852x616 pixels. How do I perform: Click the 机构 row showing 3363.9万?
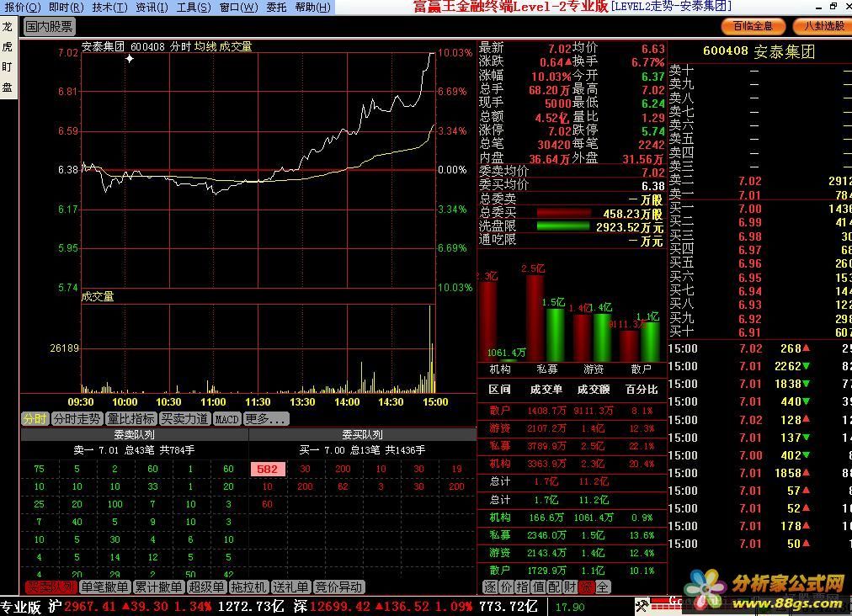[572, 464]
